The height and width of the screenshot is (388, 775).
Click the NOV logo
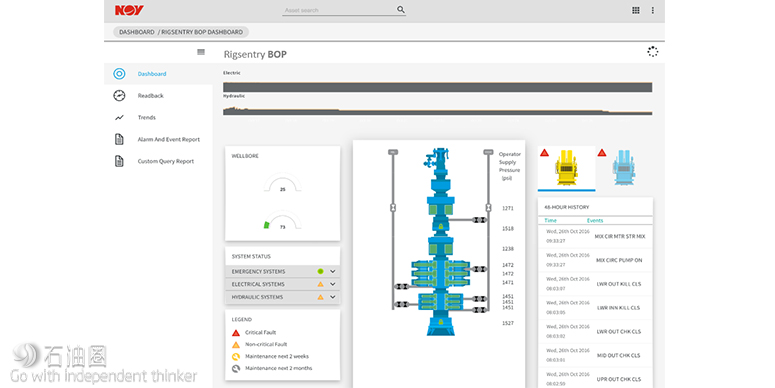coord(129,10)
